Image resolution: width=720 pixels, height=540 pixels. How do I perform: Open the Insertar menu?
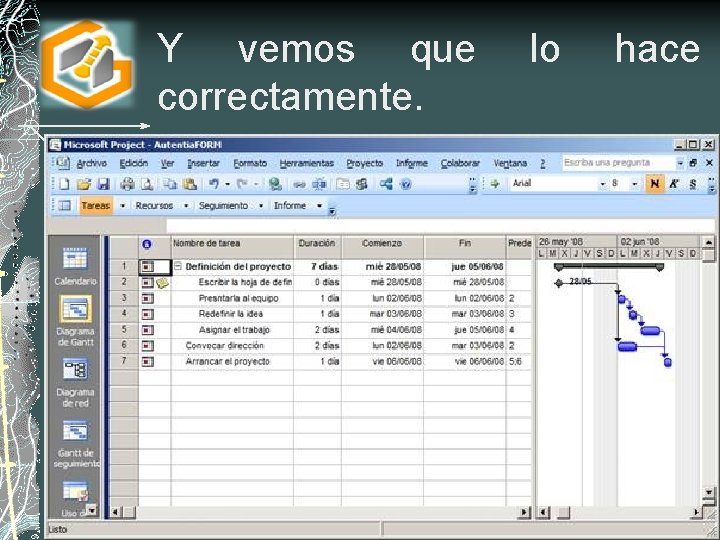pos(203,163)
